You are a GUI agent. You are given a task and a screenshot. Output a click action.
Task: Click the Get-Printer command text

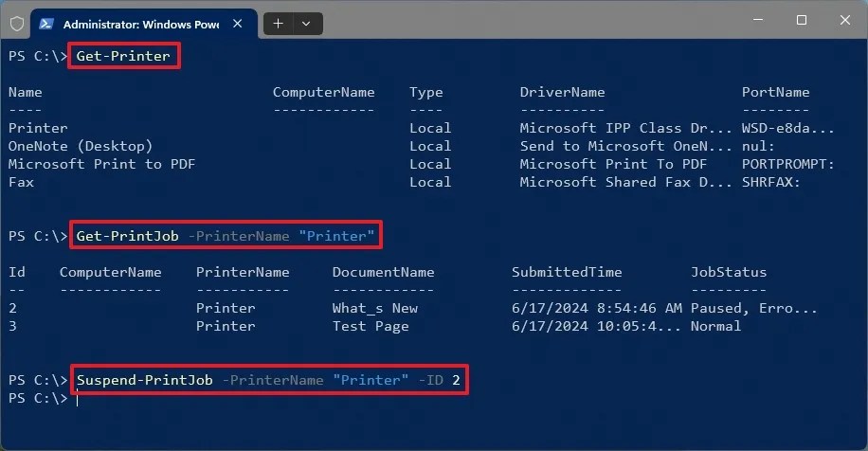[123, 56]
